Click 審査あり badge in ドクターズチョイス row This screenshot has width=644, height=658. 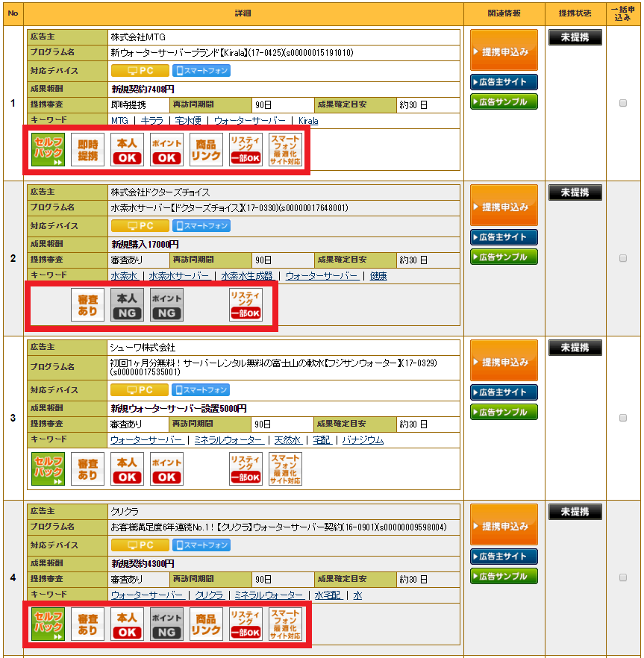87,304
